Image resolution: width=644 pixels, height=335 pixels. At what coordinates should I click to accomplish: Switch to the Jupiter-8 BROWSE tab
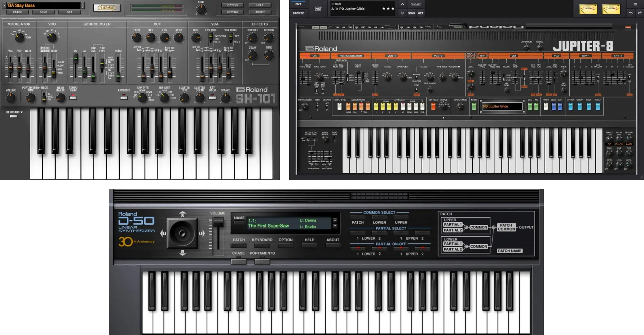tap(298, 13)
